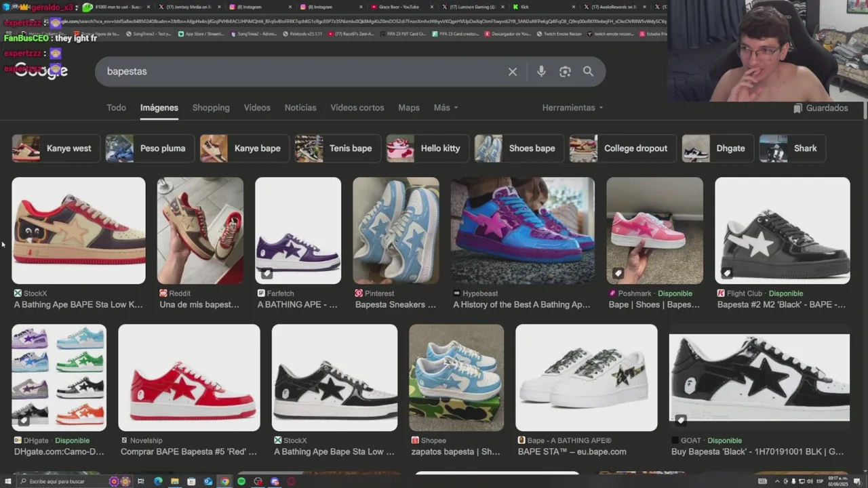
Task: Click product tag badge on pink Poshmark sneaker
Action: (x=618, y=273)
